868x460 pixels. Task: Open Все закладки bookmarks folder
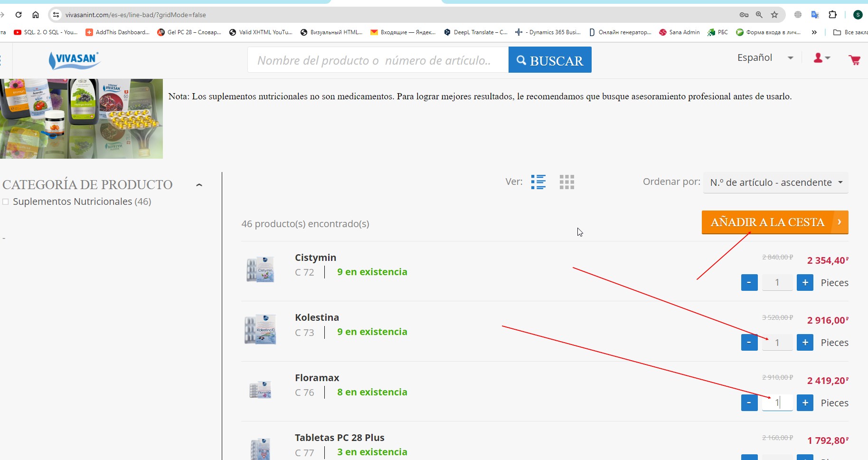coord(850,32)
